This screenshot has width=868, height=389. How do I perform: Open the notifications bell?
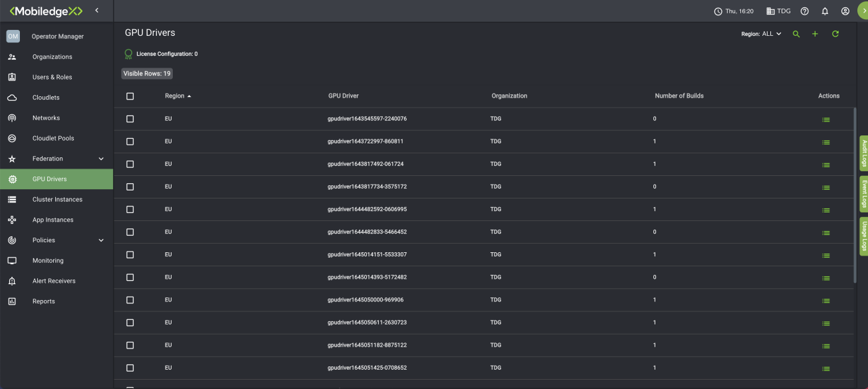click(x=825, y=11)
